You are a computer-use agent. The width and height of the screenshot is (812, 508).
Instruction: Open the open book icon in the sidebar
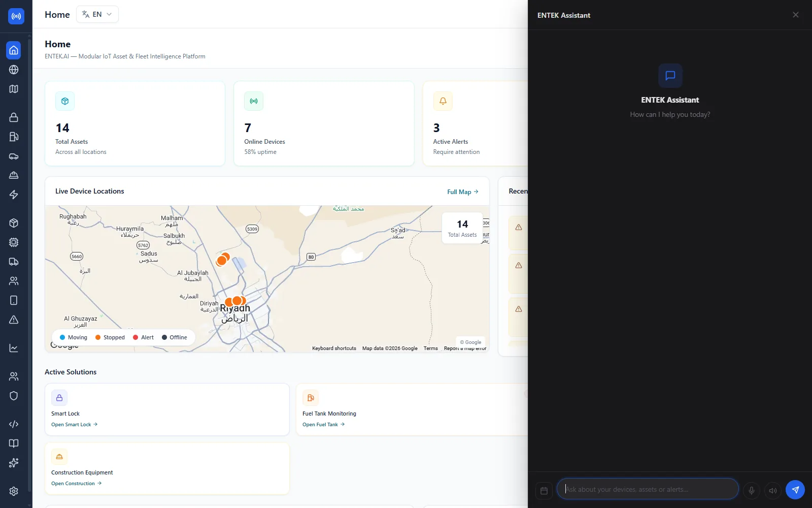pos(14,443)
